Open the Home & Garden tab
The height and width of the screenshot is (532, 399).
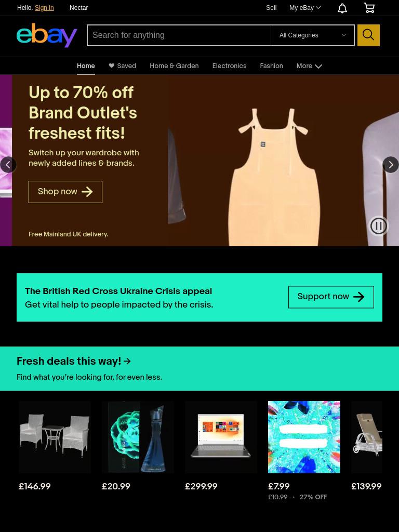174,66
